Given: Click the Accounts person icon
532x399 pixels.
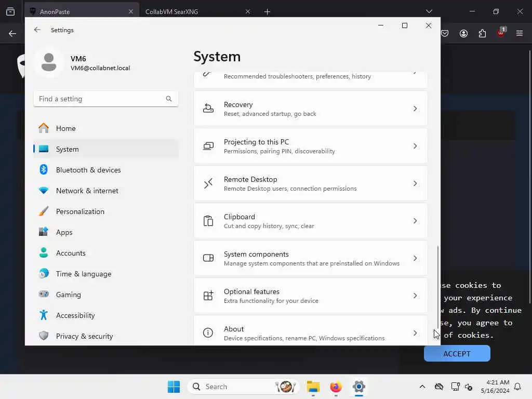Looking at the screenshot, I should click(x=44, y=253).
